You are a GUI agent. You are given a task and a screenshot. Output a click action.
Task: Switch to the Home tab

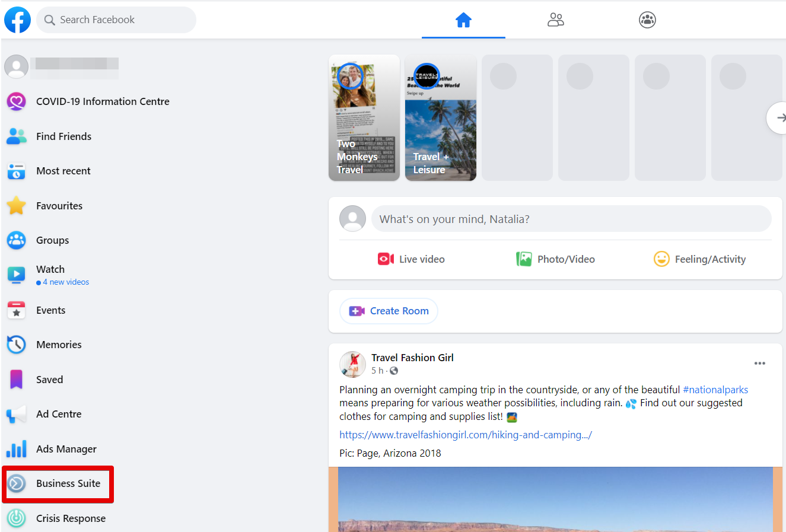463,20
